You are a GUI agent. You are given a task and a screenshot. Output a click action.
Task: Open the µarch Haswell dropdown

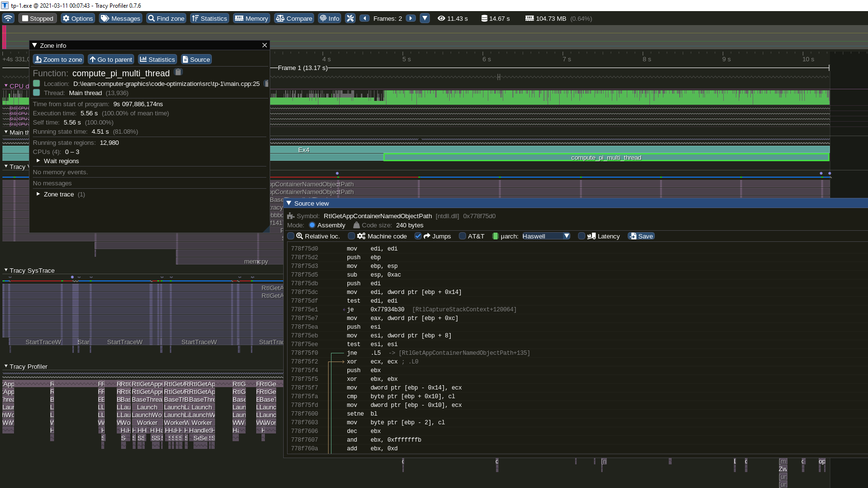coord(546,236)
